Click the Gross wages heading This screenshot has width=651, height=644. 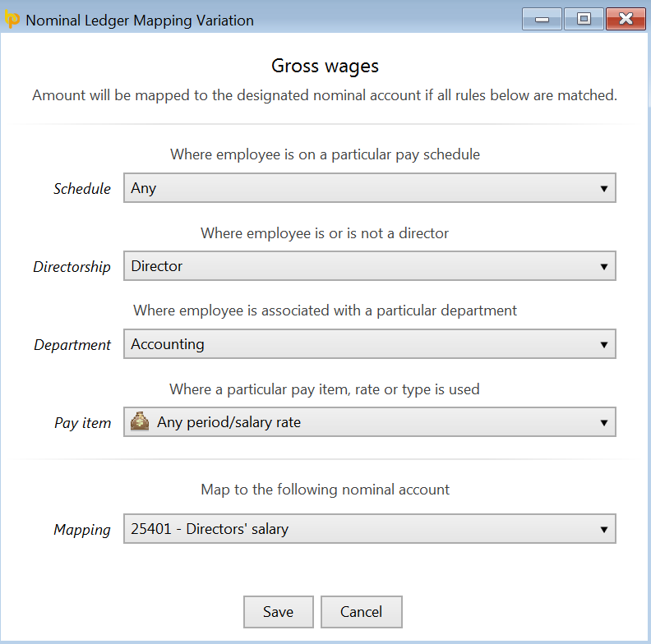click(x=325, y=66)
